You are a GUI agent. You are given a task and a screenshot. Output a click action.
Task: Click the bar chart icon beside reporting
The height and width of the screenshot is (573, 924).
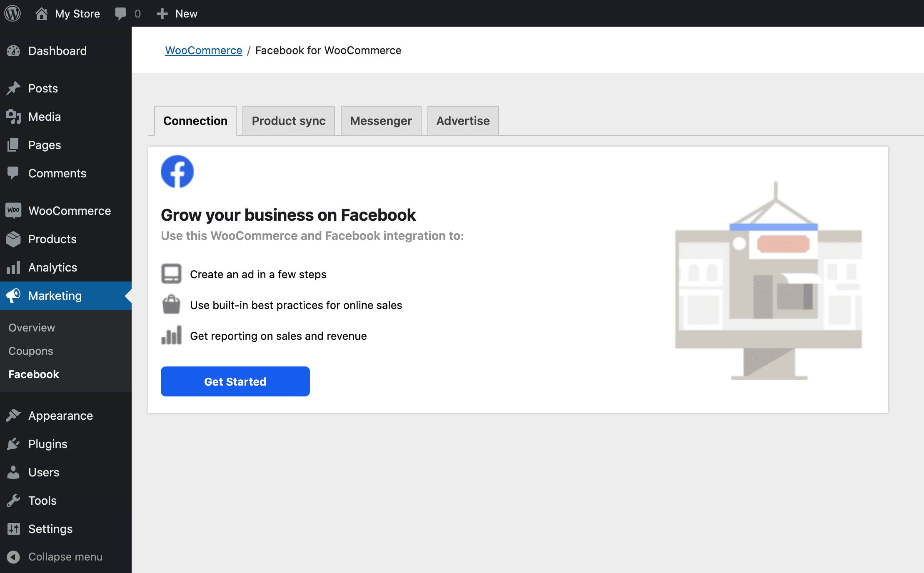click(171, 335)
